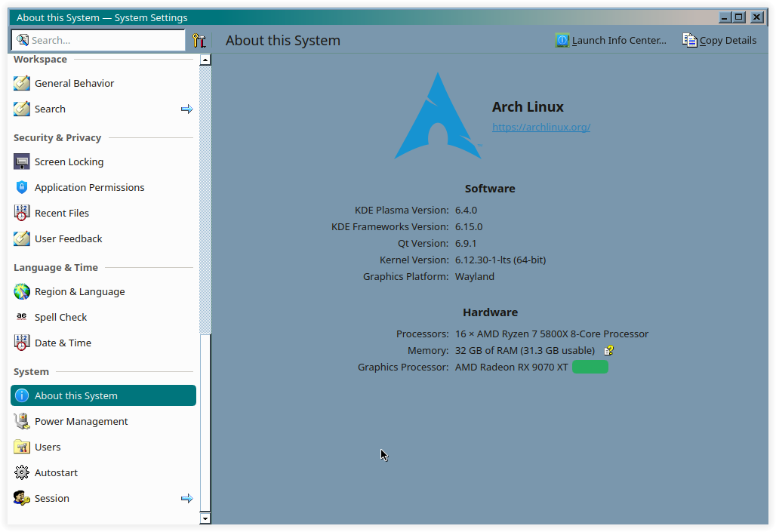This screenshot has height=532, width=776.
Task: Click the Power Management icon
Action: (x=22, y=421)
